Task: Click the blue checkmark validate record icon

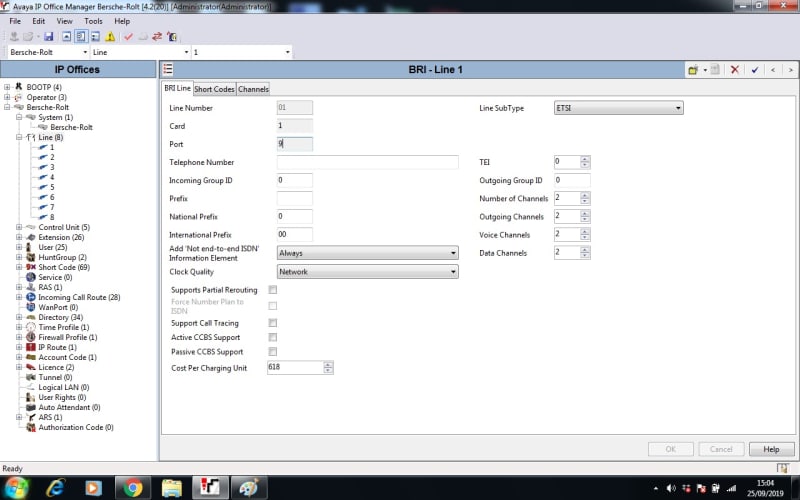Action: tap(755, 70)
